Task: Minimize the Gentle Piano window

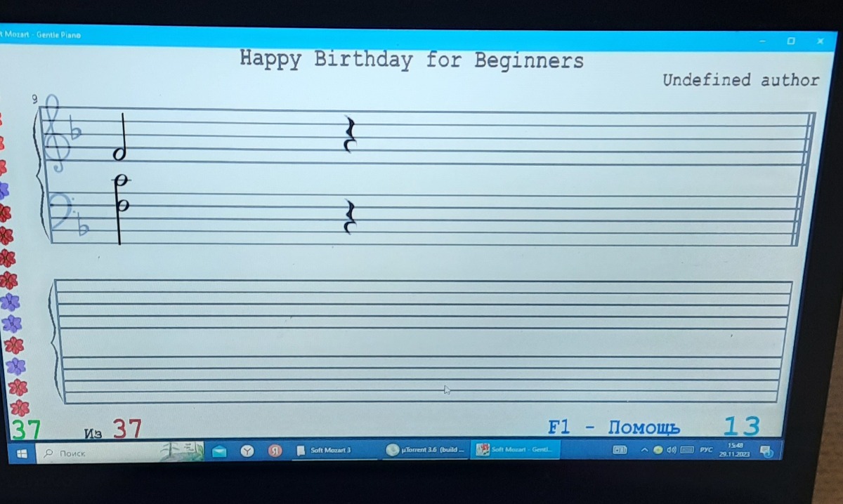Action: click(763, 41)
